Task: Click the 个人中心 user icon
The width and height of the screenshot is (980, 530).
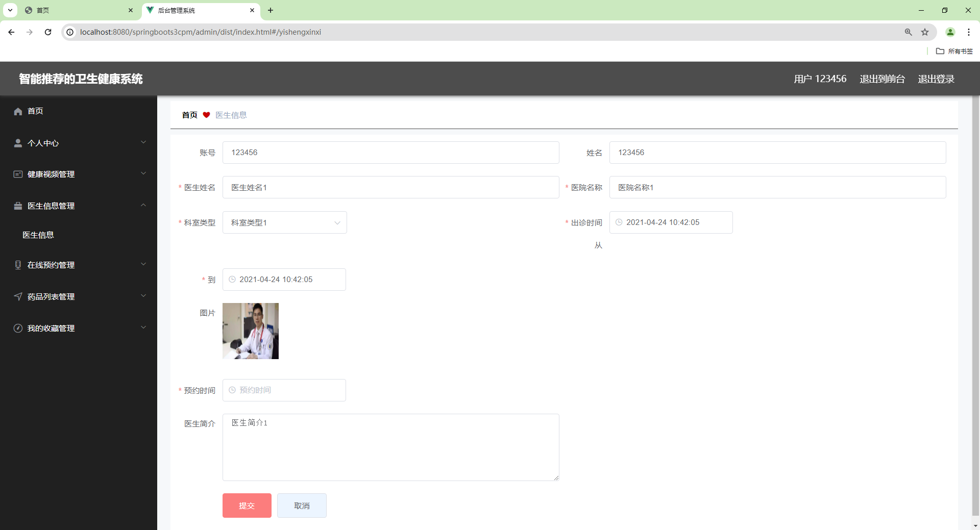Action: pos(17,143)
